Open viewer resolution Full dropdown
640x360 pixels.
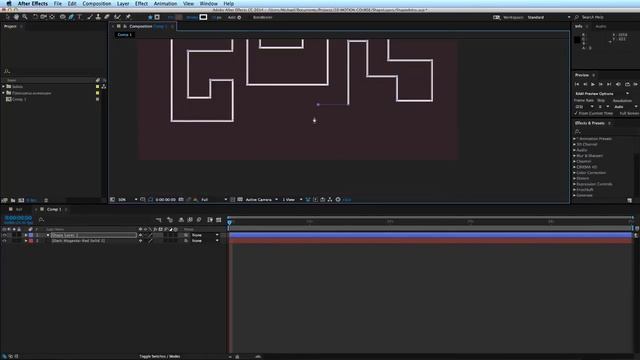click(214, 200)
